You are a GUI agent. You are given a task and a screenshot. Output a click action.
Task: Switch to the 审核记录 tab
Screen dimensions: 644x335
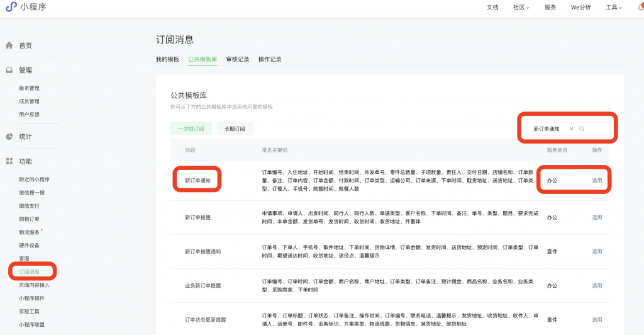coord(237,59)
